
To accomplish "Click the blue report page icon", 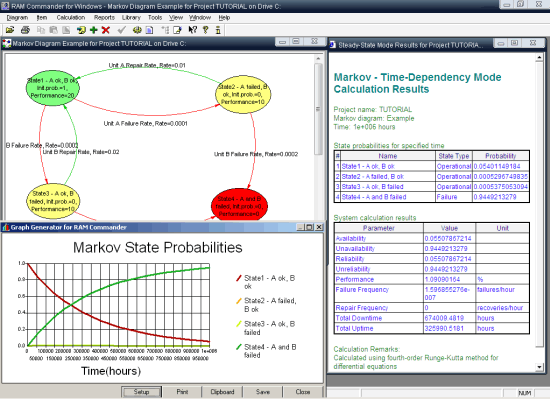I will tap(149, 30).
